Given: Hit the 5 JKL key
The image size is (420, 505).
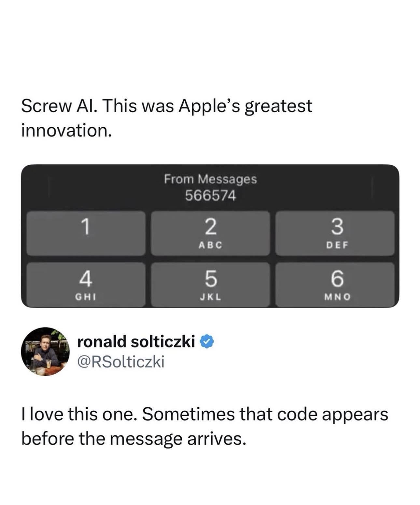Looking at the screenshot, I should click(210, 285).
